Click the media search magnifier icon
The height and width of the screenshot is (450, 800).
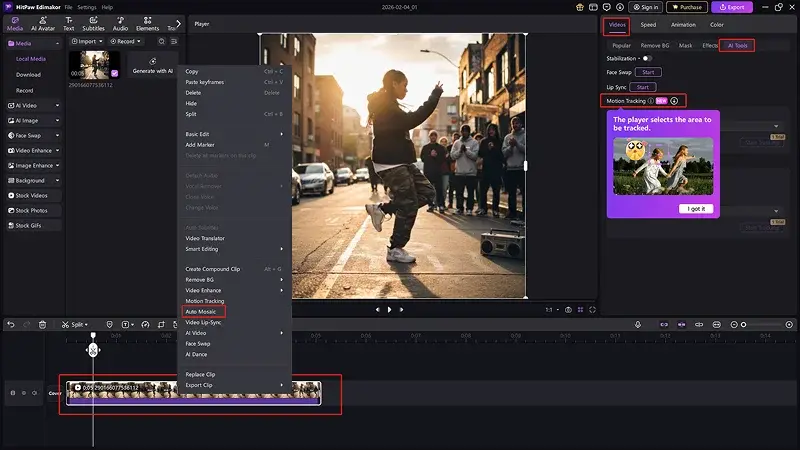(162, 41)
